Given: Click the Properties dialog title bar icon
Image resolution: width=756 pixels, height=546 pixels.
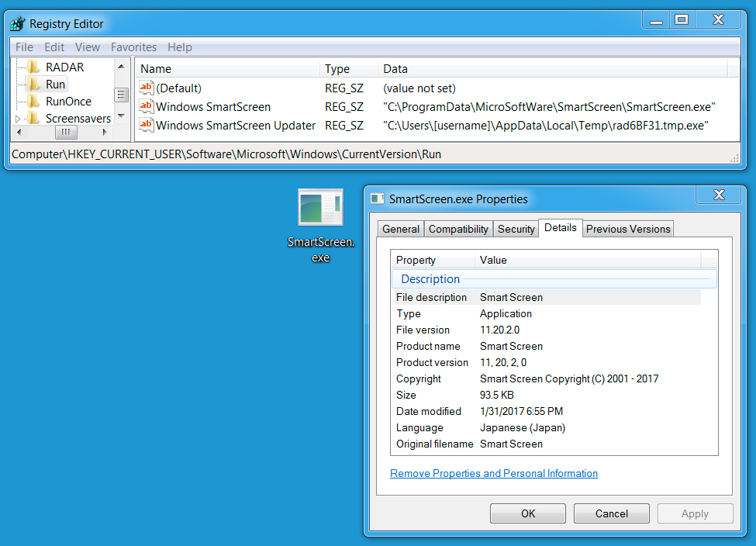Looking at the screenshot, I should [377, 199].
